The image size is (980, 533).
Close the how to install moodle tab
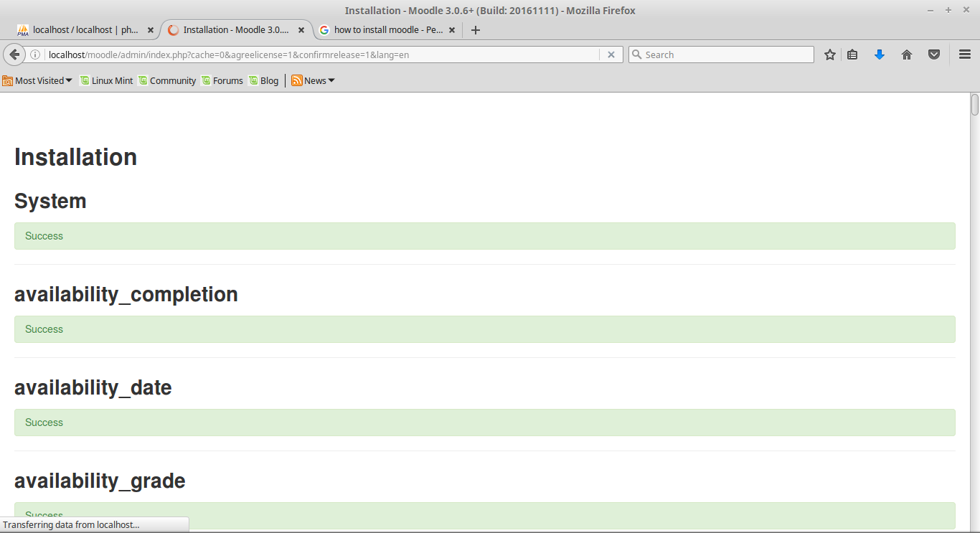coord(452,30)
